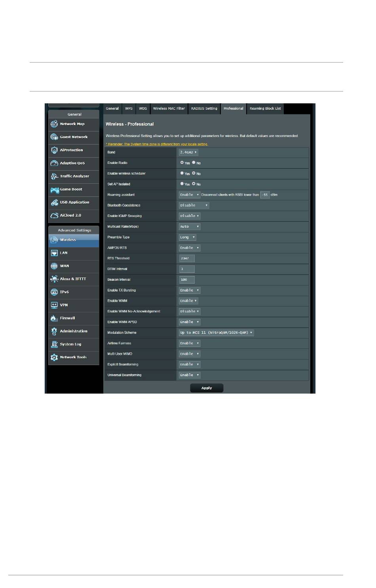Select the AiCloud 2.0 cloud icon
Image resolution: width=376 pixels, height=588 pixels.
click(x=54, y=215)
